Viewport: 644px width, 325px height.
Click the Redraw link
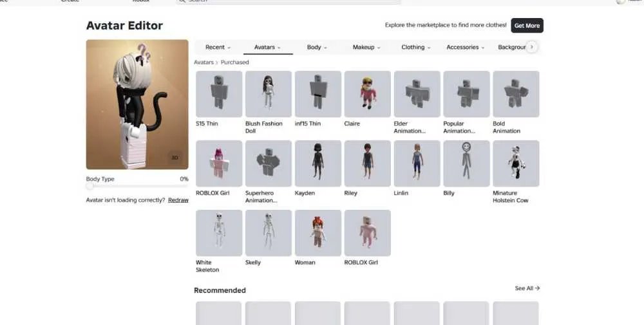pos(178,200)
